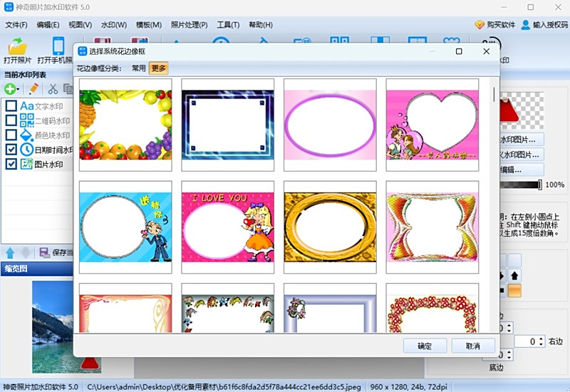Image resolution: width=570 pixels, height=392 pixels.
Task: Open the 照片处理(P) menu
Action: coord(189,25)
